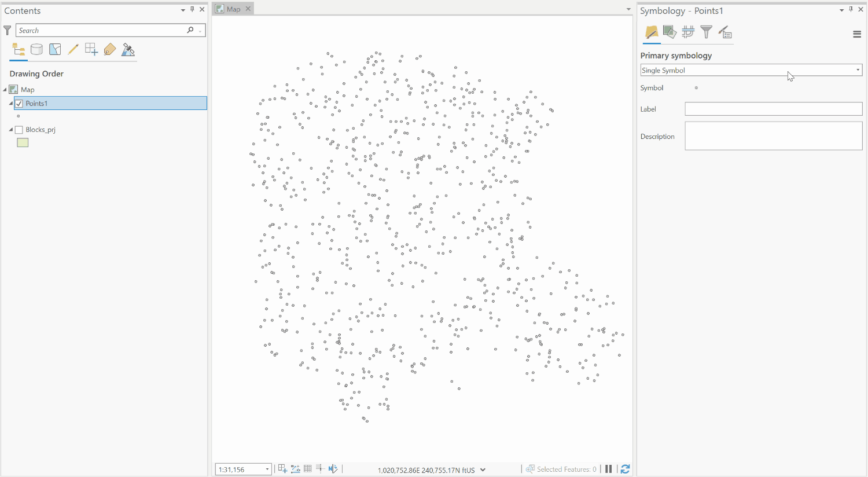This screenshot has width=868, height=477.
Task: Open the map view tab list dropdown
Action: (x=628, y=9)
